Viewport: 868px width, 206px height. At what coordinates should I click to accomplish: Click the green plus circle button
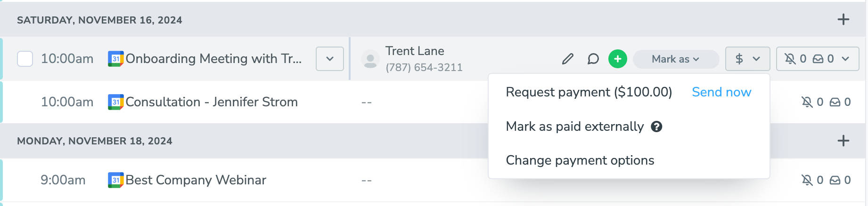(617, 59)
